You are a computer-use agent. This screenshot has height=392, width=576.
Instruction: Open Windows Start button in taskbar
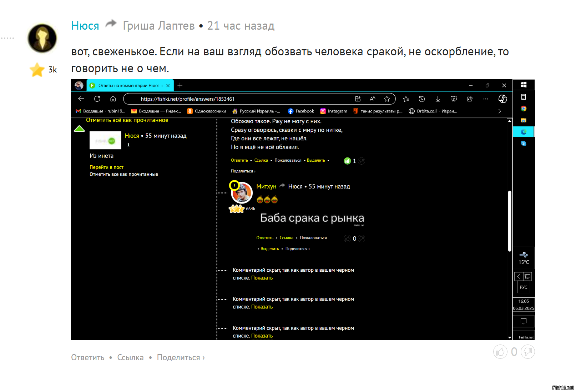(x=524, y=85)
